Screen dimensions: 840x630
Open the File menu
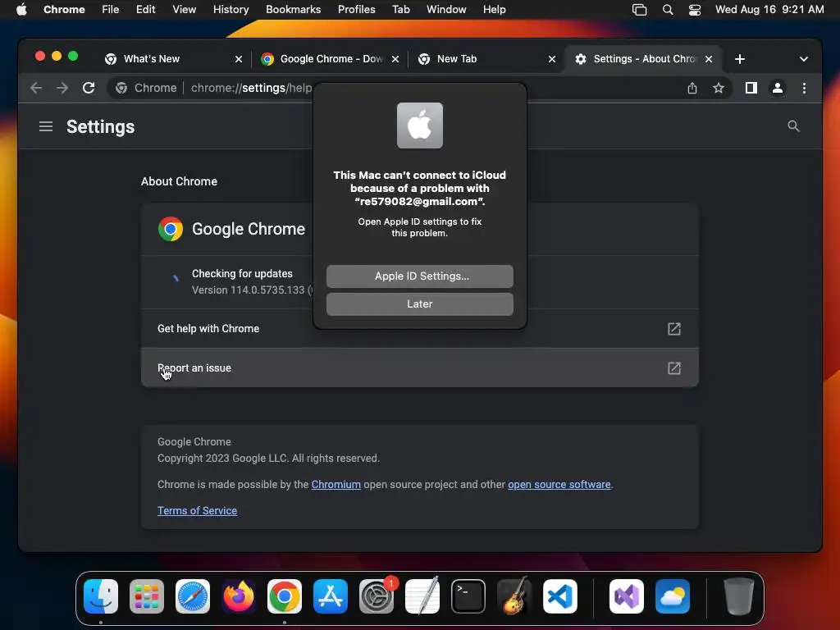[111, 10]
